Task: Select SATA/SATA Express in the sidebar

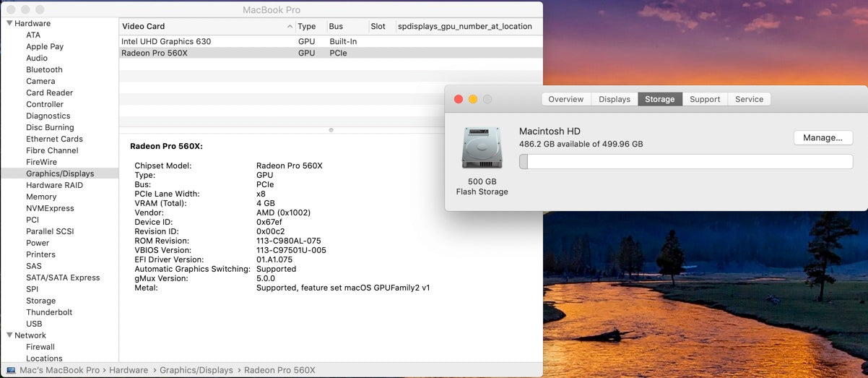Action: pos(63,278)
